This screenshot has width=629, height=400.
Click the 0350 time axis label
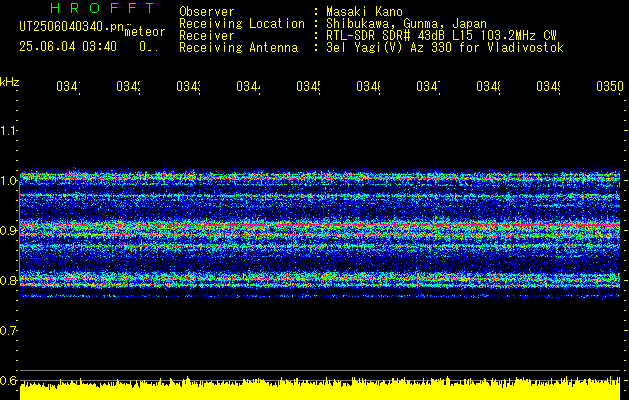click(x=610, y=86)
